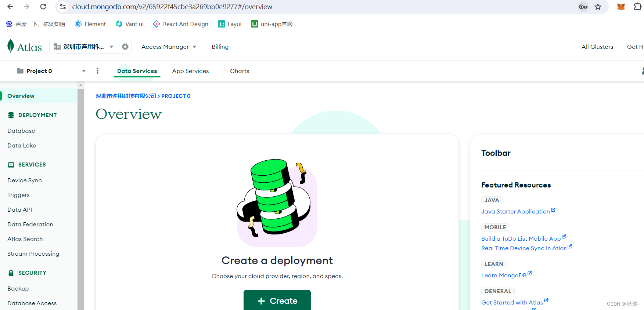
Task: Go back with the browser back arrow
Action: pos(10,7)
